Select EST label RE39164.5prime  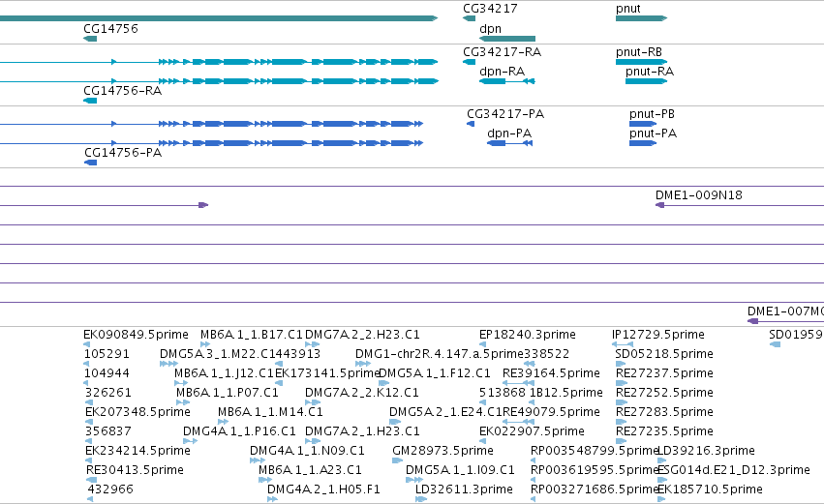click(551, 373)
